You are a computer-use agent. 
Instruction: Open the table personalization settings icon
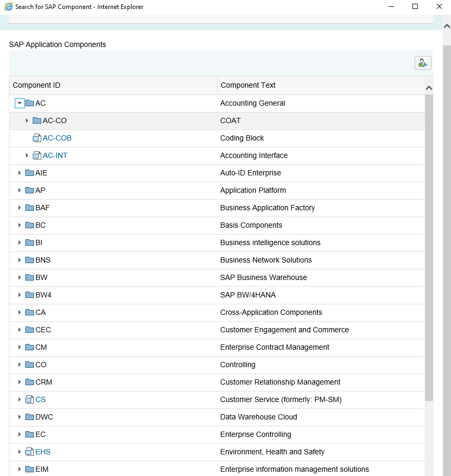(x=423, y=63)
